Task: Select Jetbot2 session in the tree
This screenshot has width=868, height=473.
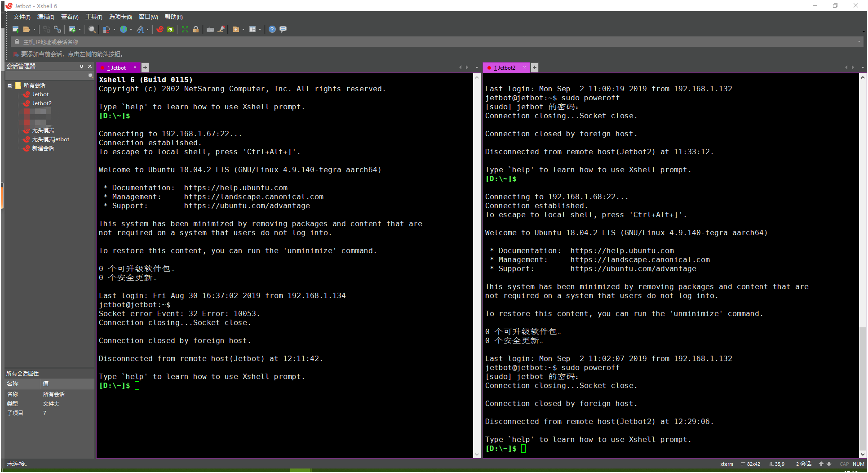Action: point(42,103)
